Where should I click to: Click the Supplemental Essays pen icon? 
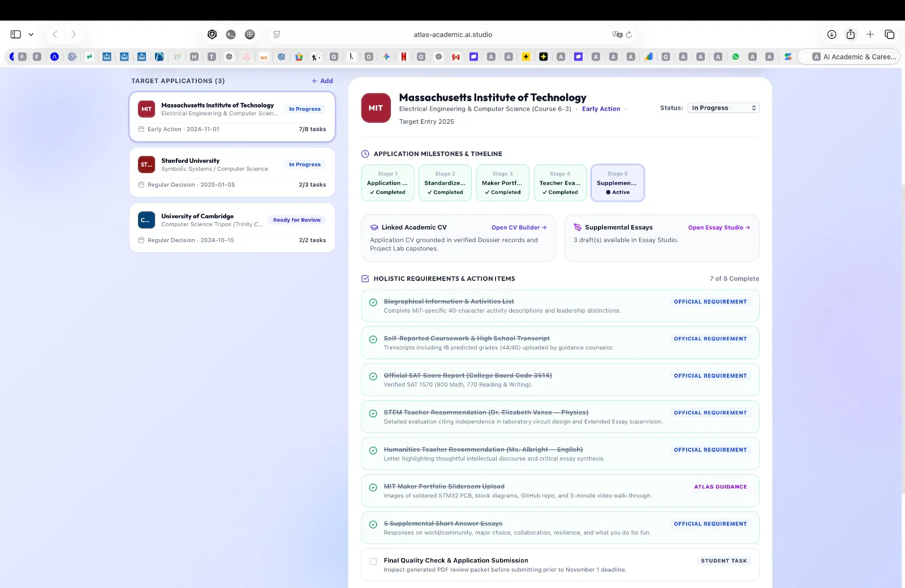pyautogui.click(x=578, y=227)
